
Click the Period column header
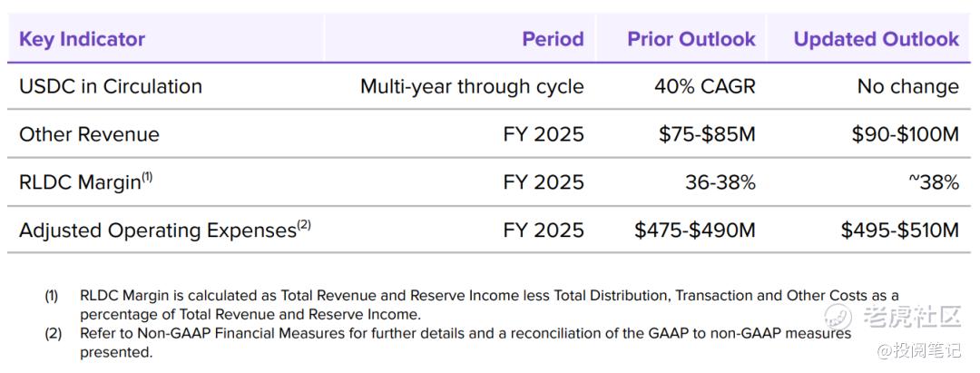553,39
